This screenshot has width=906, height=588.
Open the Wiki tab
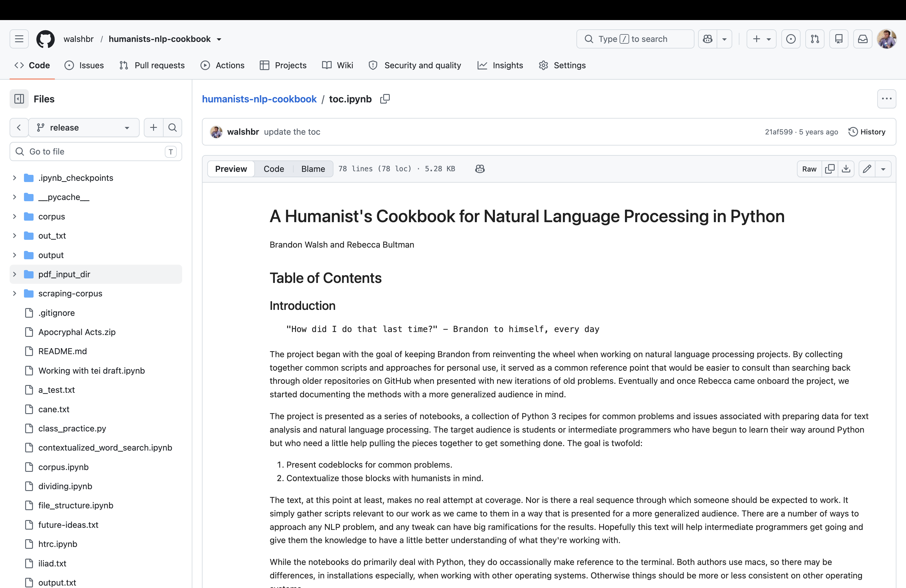click(x=338, y=66)
